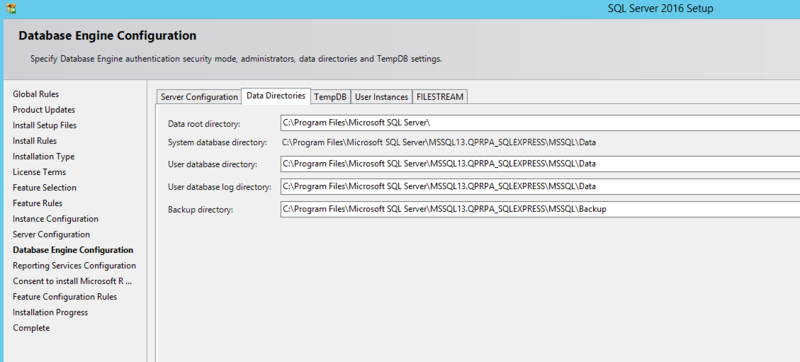The height and width of the screenshot is (362, 800).
Task: Click the User database directory field
Action: 540,164
